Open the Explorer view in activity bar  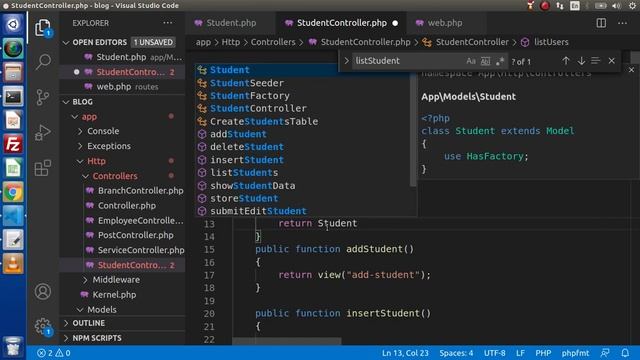tap(42, 28)
